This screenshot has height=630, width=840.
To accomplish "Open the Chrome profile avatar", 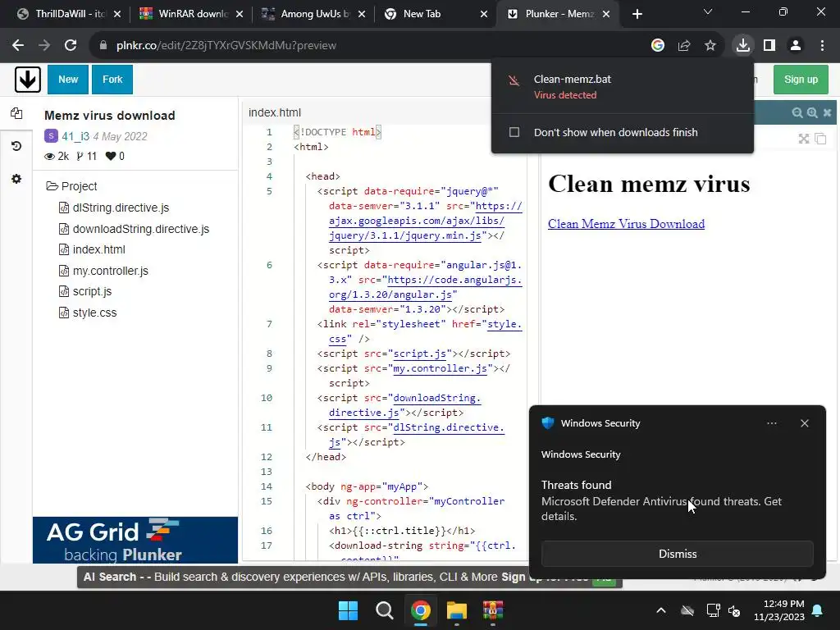I will click(796, 46).
